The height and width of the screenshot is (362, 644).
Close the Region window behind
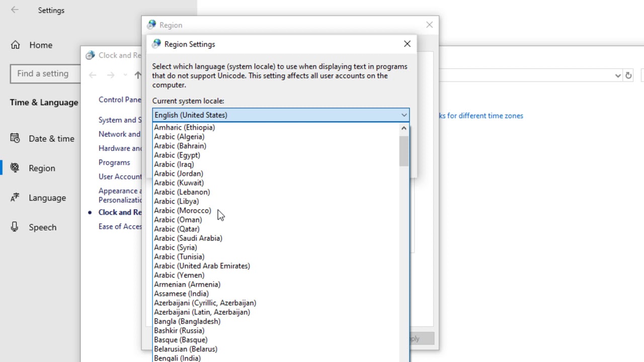429,25
